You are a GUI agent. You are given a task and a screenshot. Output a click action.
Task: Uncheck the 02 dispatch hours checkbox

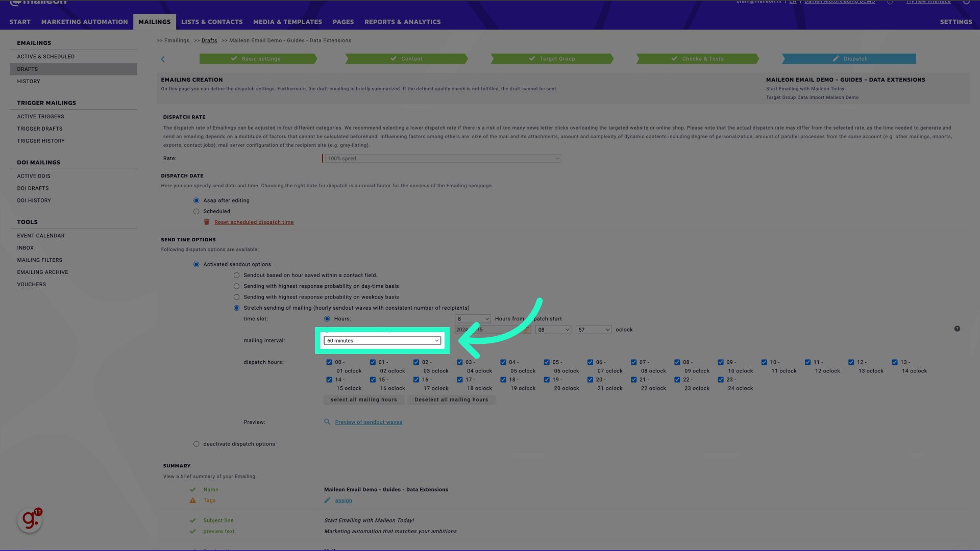416,362
